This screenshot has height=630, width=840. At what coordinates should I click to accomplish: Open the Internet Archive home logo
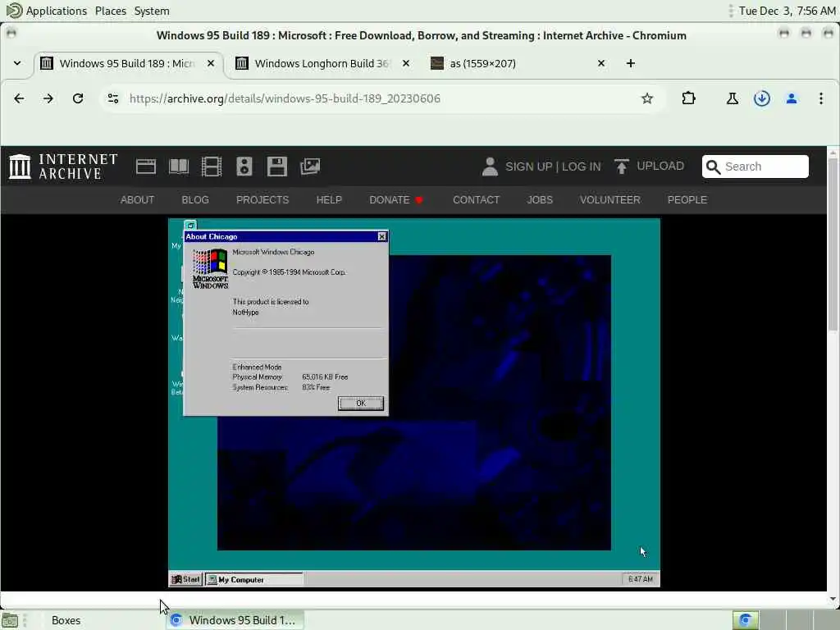63,166
